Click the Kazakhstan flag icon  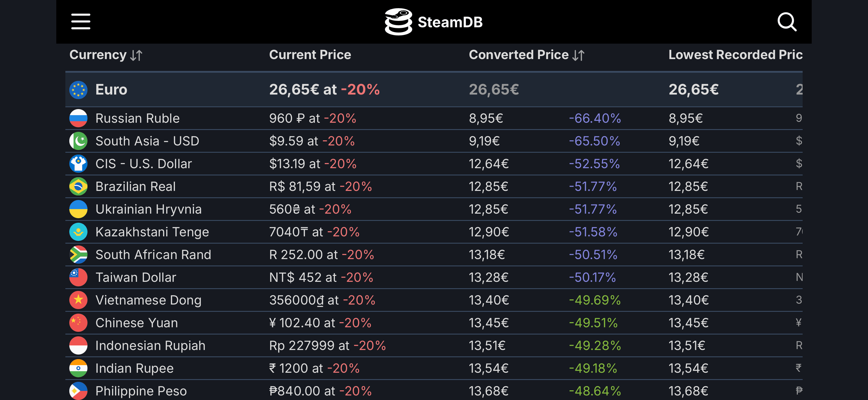coord(78,232)
